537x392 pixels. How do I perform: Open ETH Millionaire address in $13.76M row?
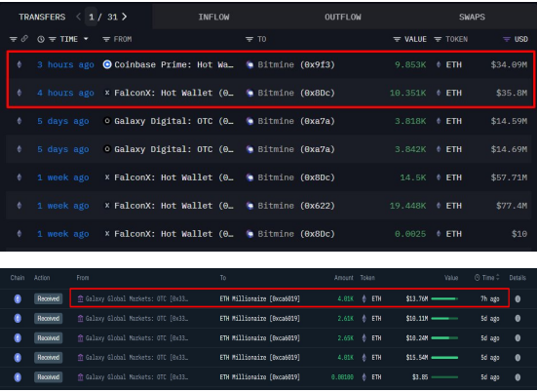[259, 298]
